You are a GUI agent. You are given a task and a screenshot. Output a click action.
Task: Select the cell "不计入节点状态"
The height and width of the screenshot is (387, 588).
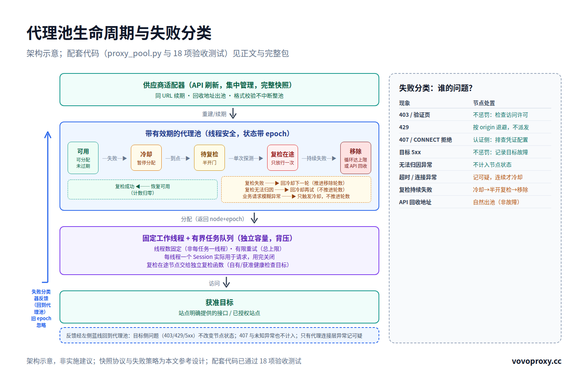492,165
